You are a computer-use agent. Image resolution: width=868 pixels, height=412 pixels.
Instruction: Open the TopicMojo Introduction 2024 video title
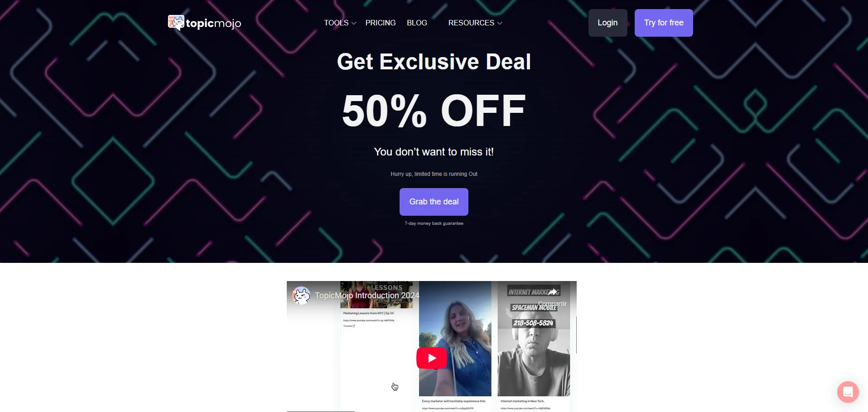(x=367, y=296)
